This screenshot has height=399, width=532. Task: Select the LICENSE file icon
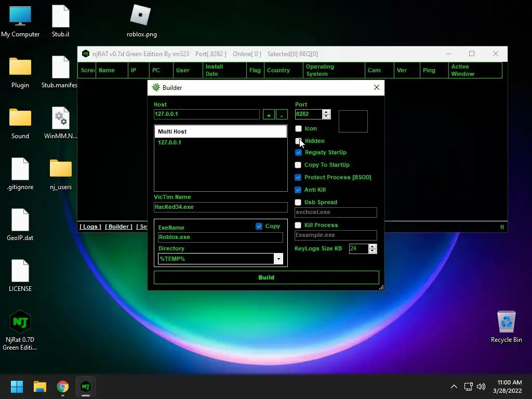[x=20, y=275]
